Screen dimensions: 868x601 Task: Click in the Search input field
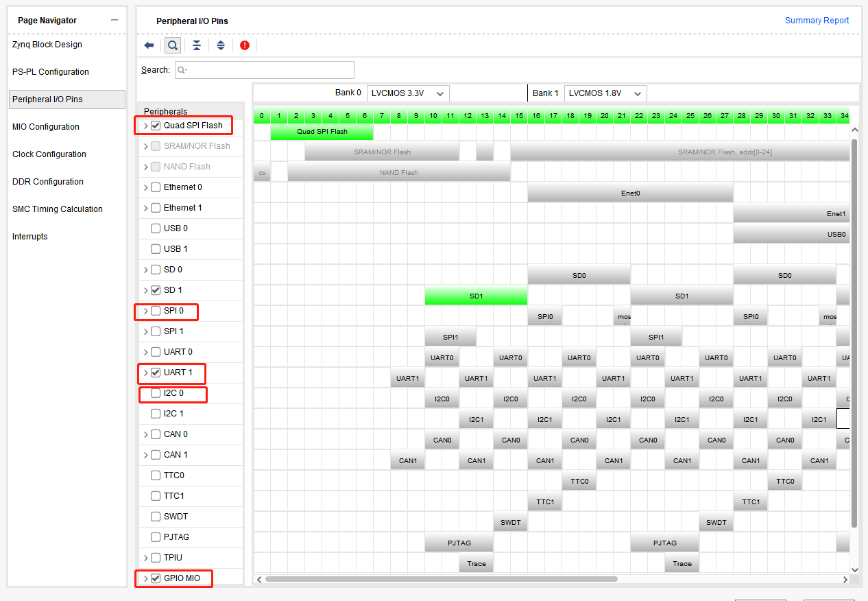tap(265, 70)
